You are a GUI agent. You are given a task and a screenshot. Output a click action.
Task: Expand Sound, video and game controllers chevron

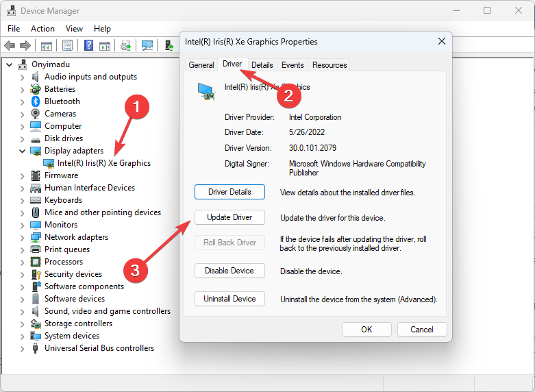point(22,312)
